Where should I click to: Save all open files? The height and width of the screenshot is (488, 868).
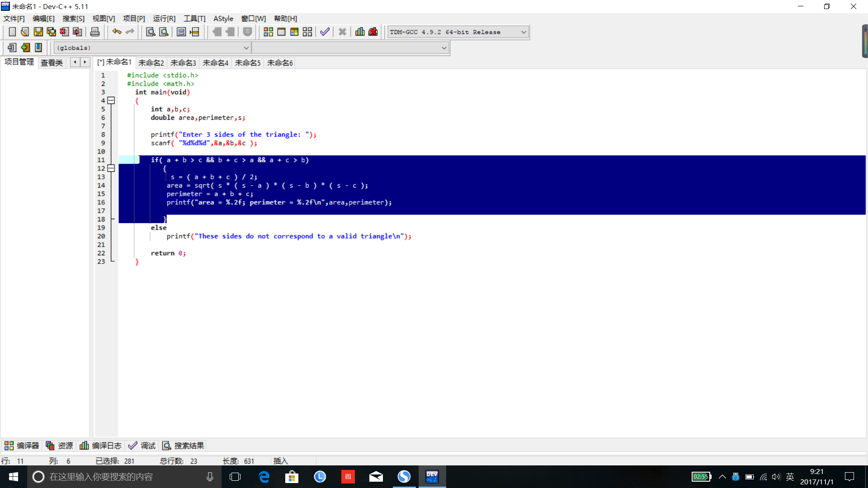(52, 32)
